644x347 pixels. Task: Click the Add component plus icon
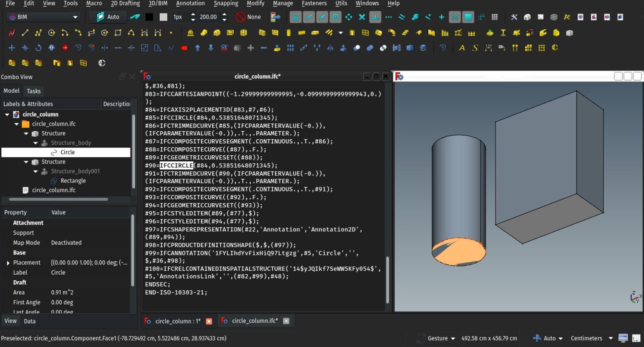[251, 48]
